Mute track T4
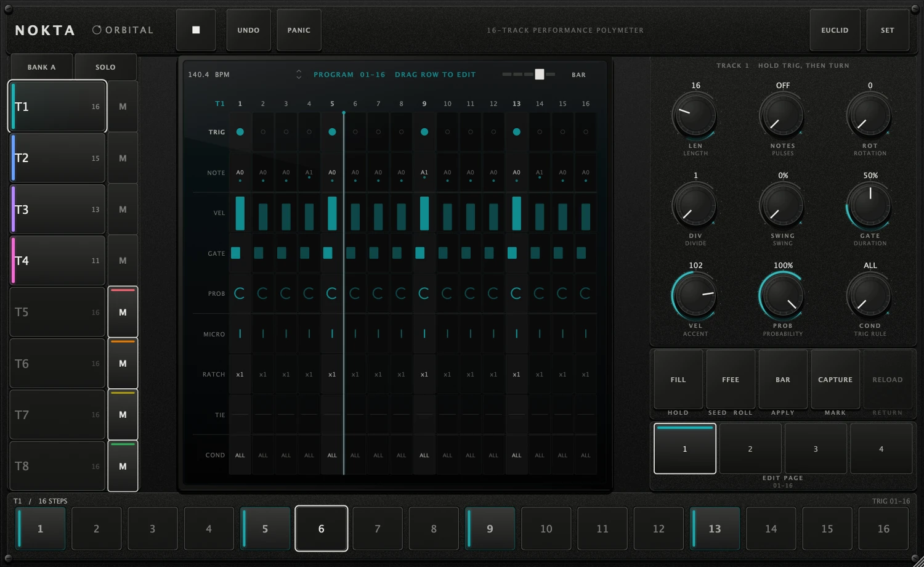Image resolution: width=924 pixels, height=567 pixels. pyautogui.click(x=123, y=261)
